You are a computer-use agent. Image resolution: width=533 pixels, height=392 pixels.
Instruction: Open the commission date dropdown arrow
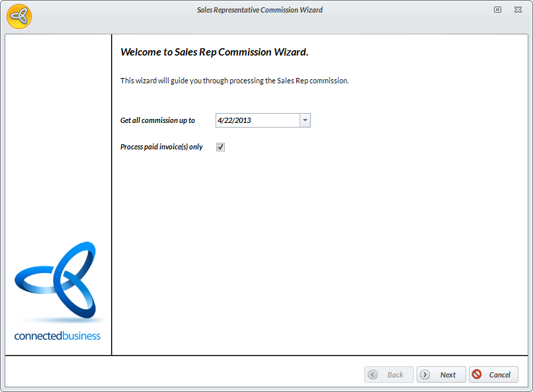(x=305, y=120)
